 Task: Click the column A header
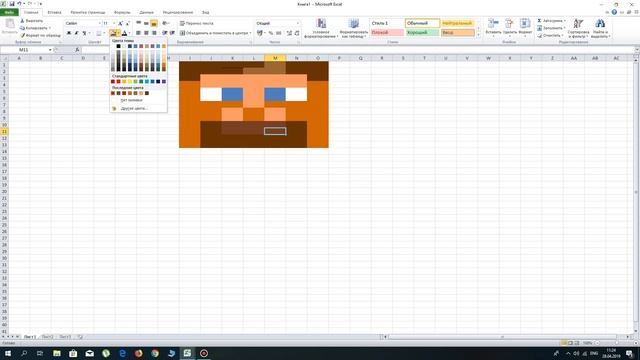[x=19, y=58]
